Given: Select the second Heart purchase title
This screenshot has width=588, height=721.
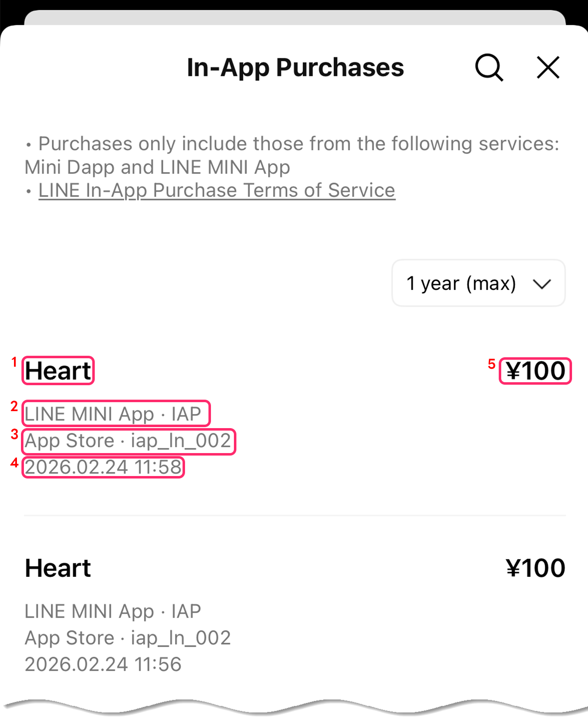Looking at the screenshot, I should pos(58,568).
